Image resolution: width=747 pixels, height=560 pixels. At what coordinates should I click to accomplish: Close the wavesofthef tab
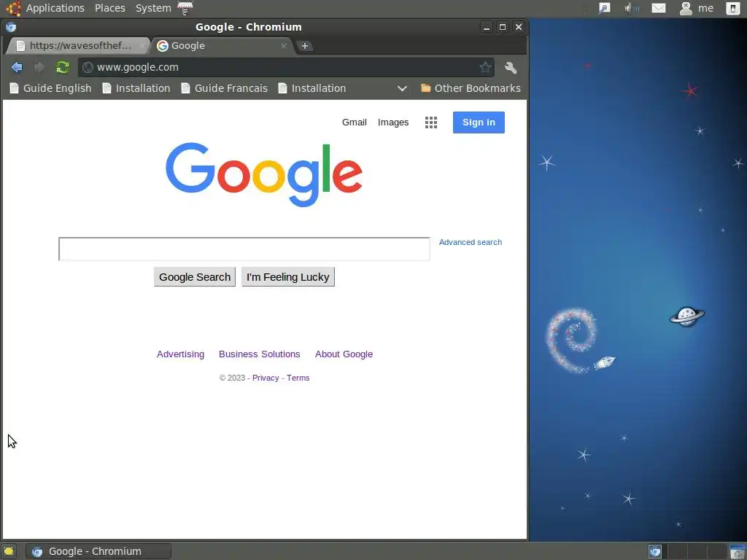[x=142, y=46]
